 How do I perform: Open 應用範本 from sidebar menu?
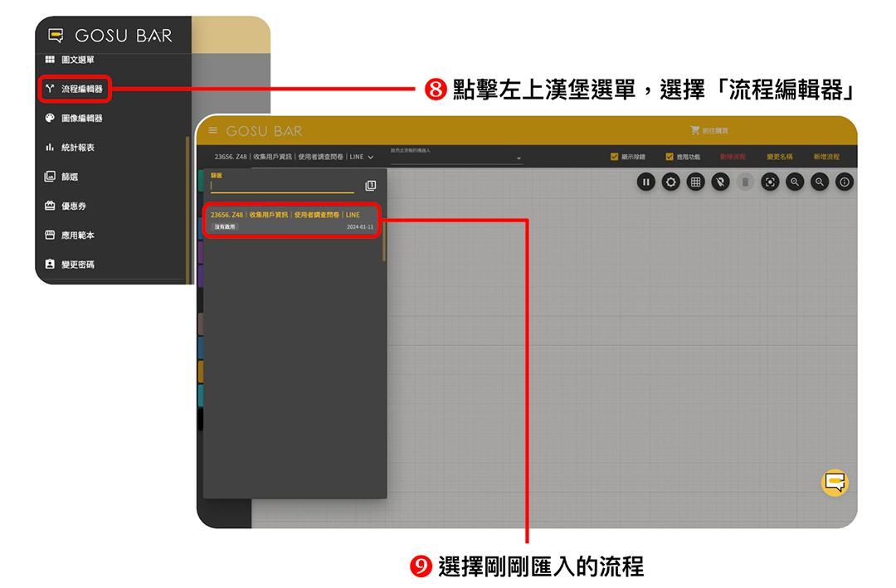78,235
